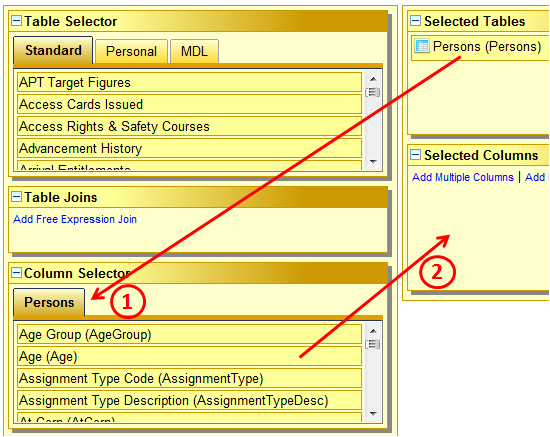Open the Personal tab
Image resolution: width=550 pixels, height=437 pixels.
pyautogui.click(x=131, y=52)
